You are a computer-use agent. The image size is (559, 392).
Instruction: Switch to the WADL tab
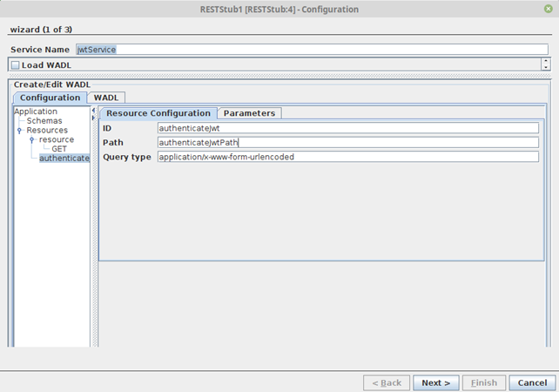pos(106,98)
